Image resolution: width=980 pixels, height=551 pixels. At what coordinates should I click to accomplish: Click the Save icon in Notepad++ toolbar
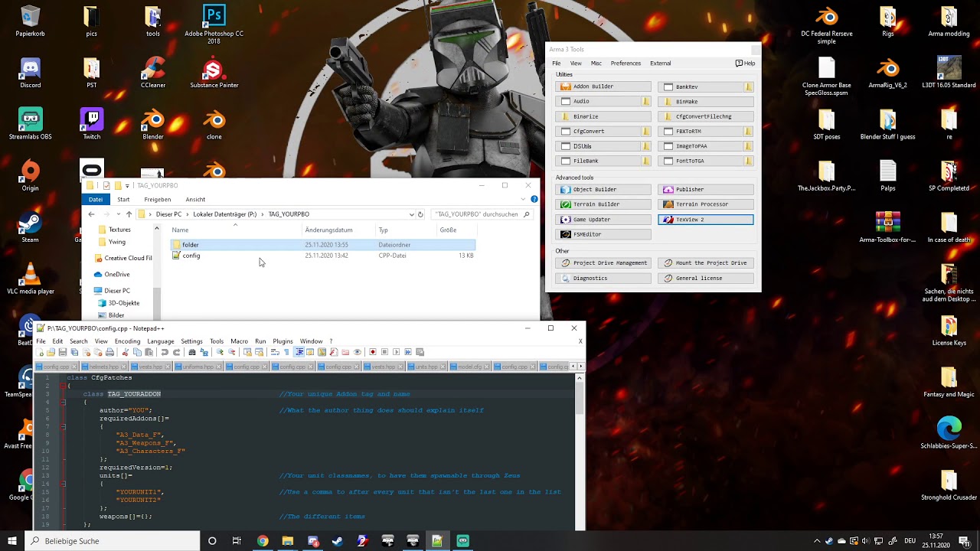coord(63,352)
